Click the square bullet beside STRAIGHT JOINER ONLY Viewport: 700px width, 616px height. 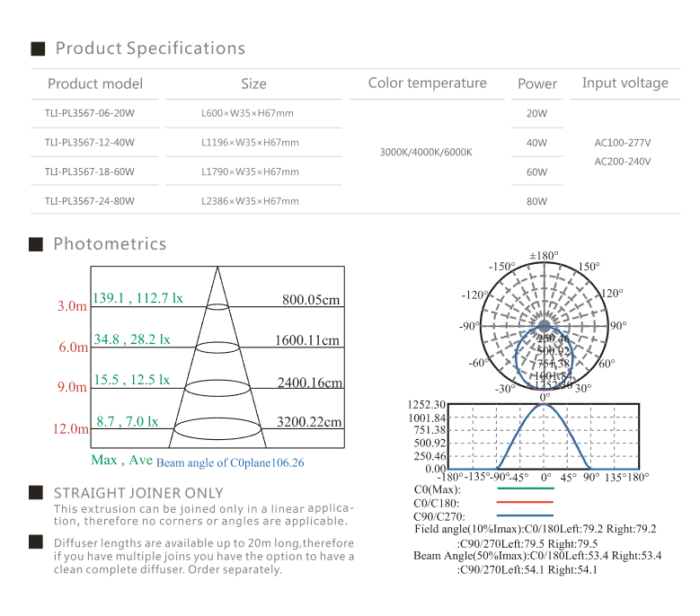37,492
